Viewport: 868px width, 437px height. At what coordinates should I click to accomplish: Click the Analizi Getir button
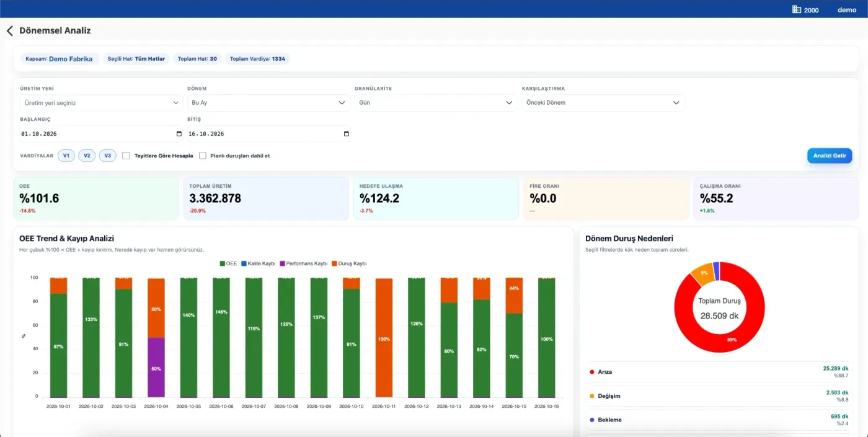pos(830,156)
